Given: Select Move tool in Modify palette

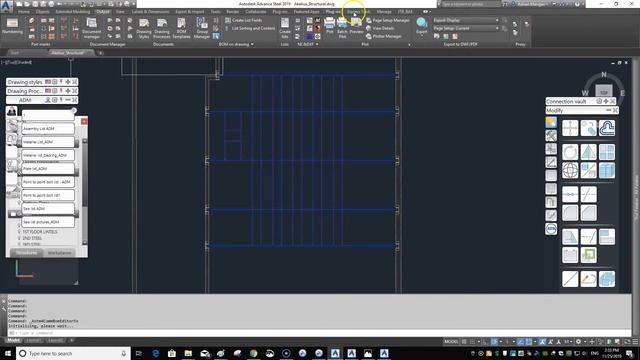Looking at the screenshot, I should (x=570, y=128).
